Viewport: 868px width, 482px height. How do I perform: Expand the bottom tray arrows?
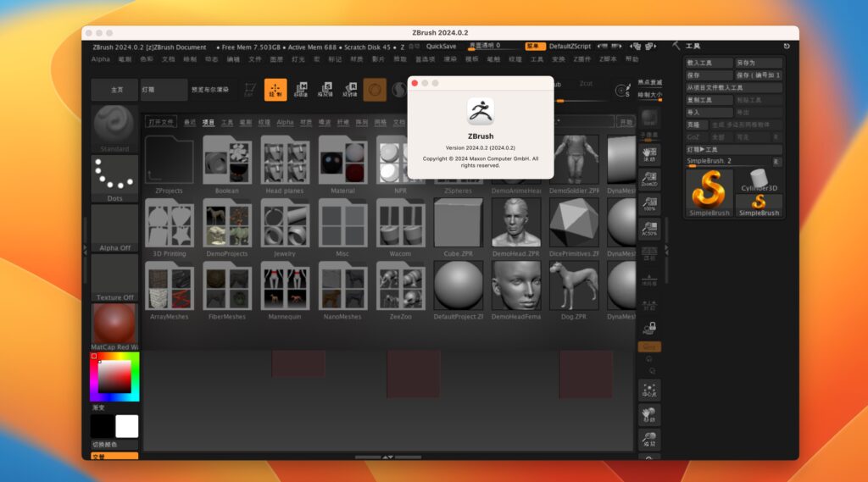(387, 457)
